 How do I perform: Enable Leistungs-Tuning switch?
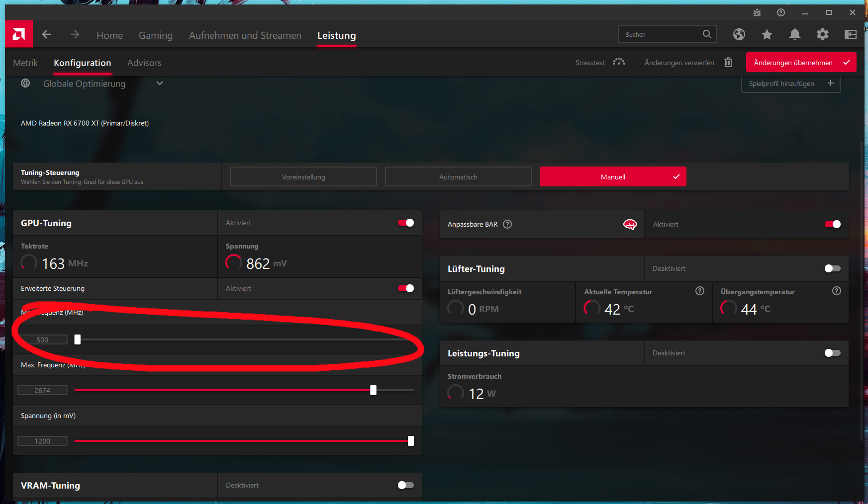(x=833, y=353)
